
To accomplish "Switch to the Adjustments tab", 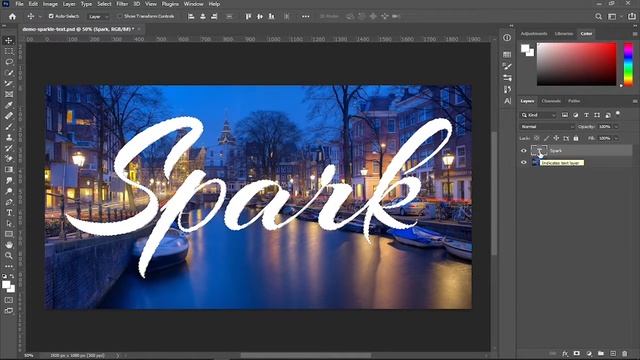I will 534,34.
